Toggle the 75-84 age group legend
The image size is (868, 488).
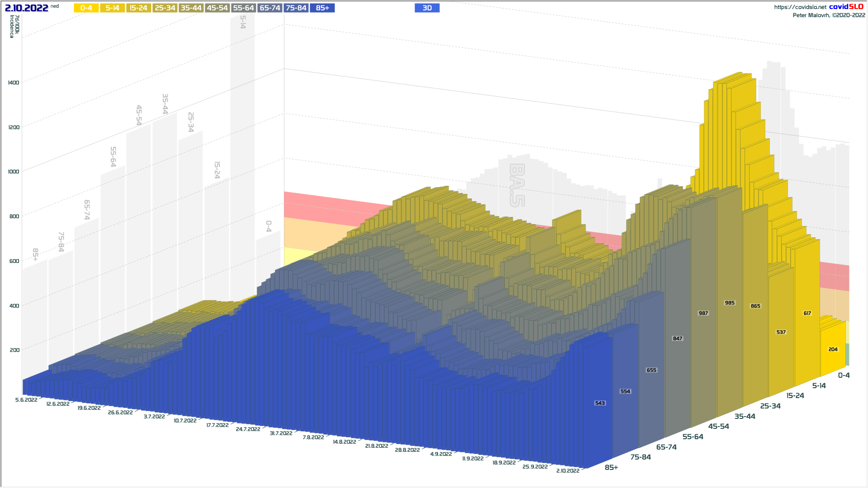click(296, 8)
